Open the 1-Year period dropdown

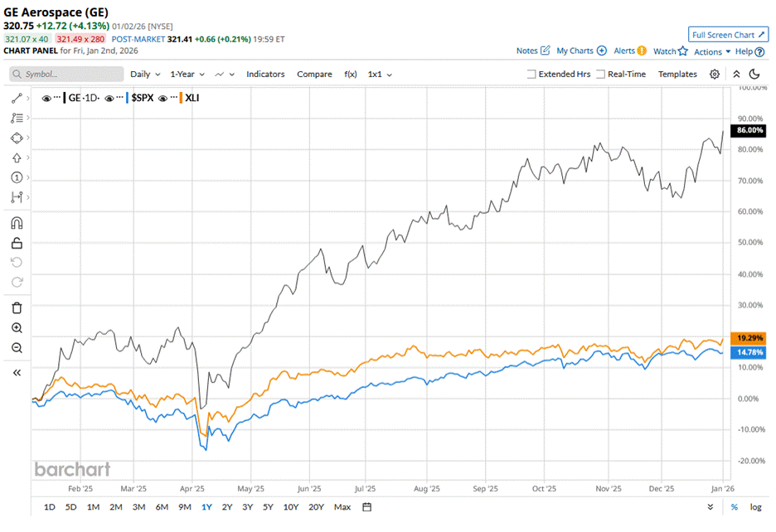tap(187, 75)
